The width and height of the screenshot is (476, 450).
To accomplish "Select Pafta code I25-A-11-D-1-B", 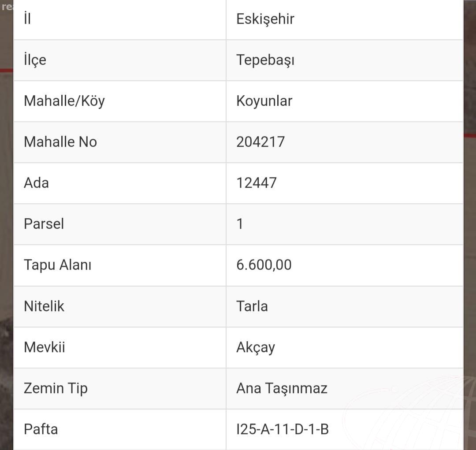I will point(283,429).
